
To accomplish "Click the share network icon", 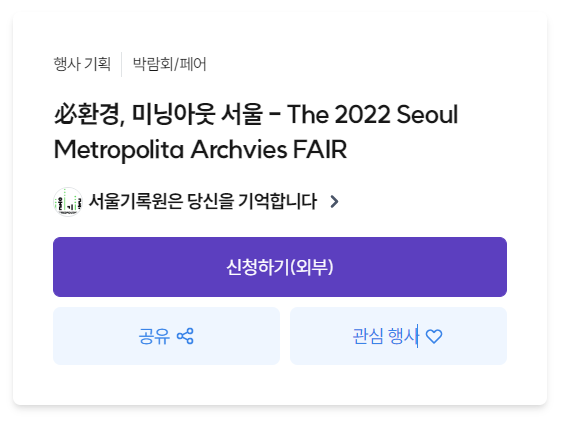I will click(185, 336).
